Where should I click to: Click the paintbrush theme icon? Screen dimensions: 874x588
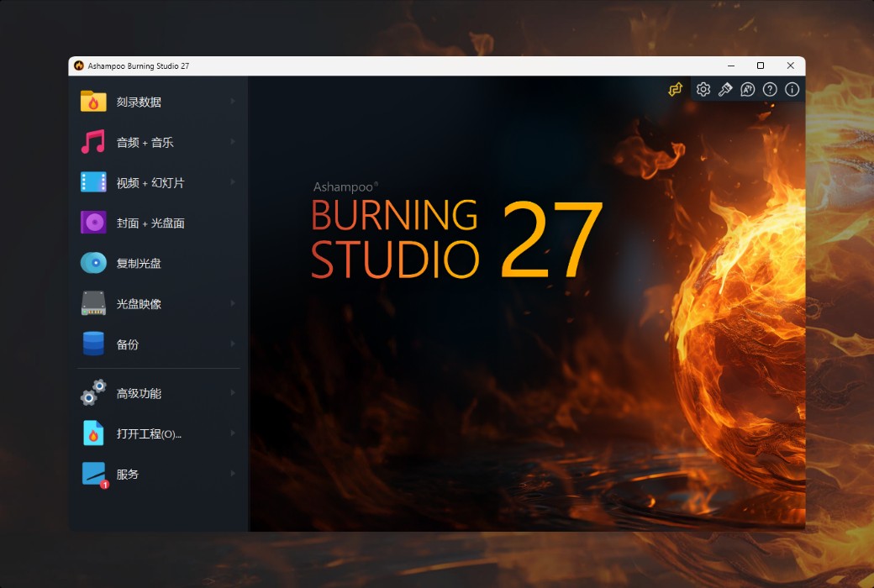(724, 88)
